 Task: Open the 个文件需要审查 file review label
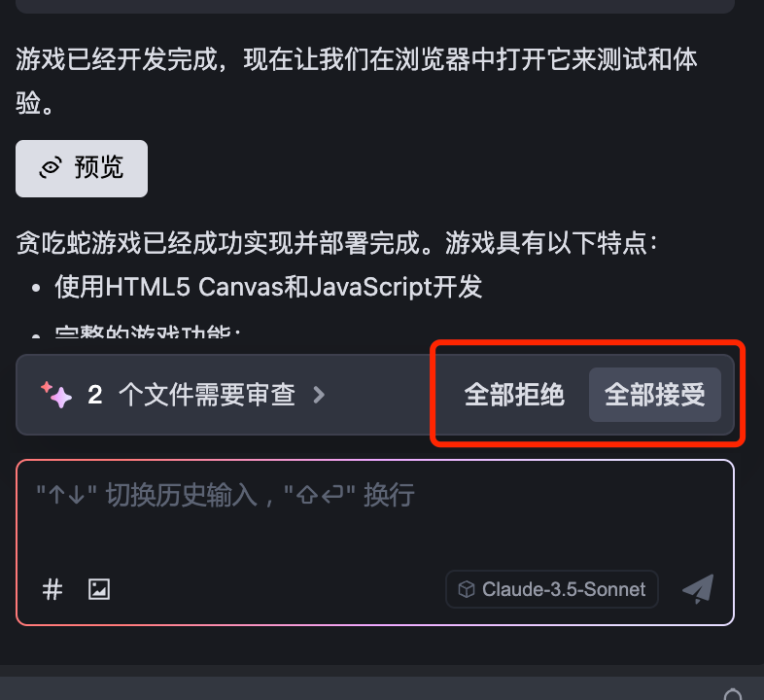(x=207, y=395)
